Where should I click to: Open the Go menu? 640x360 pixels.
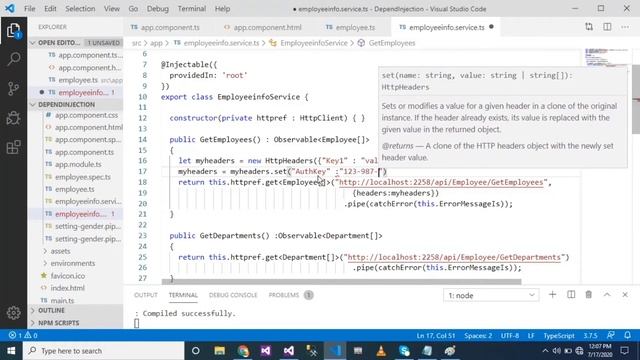[133, 9]
